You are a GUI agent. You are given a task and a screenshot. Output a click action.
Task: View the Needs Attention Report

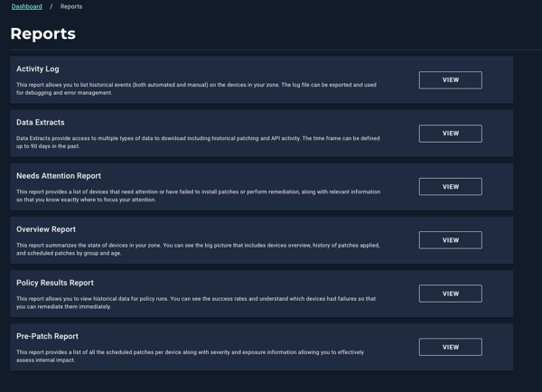pyautogui.click(x=451, y=187)
